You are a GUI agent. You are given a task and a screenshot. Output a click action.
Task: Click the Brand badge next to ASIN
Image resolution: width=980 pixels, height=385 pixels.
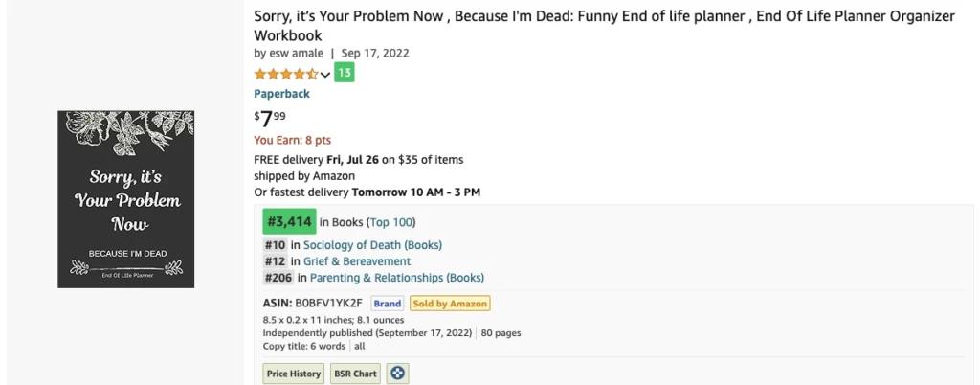pyautogui.click(x=388, y=304)
